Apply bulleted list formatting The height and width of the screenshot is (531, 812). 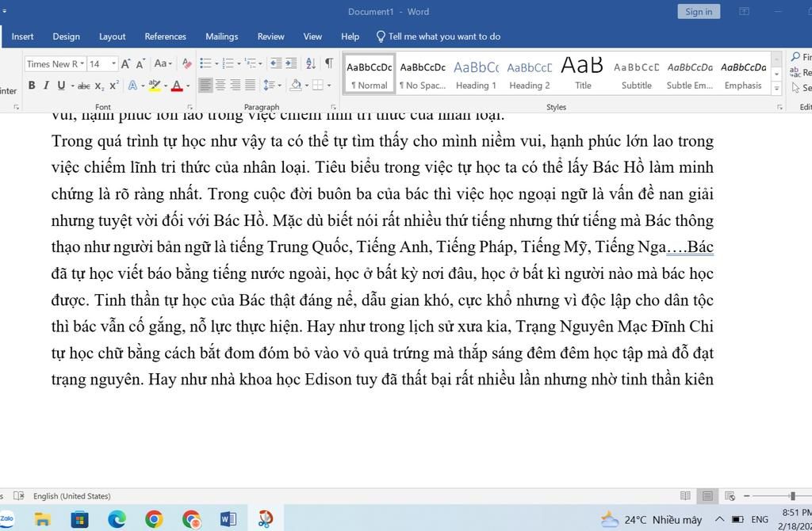[x=205, y=63]
